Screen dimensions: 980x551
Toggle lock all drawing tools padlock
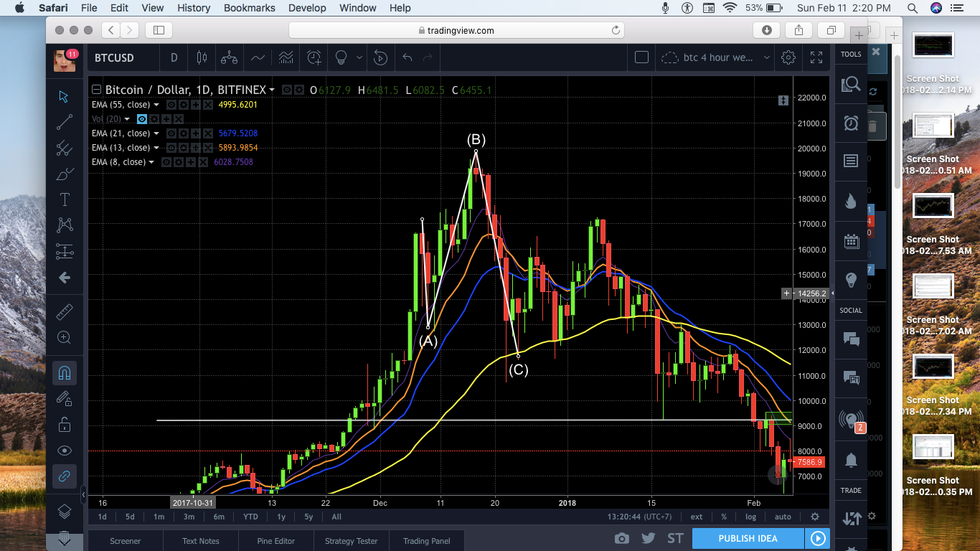pyautogui.click(x=64, y=424)
